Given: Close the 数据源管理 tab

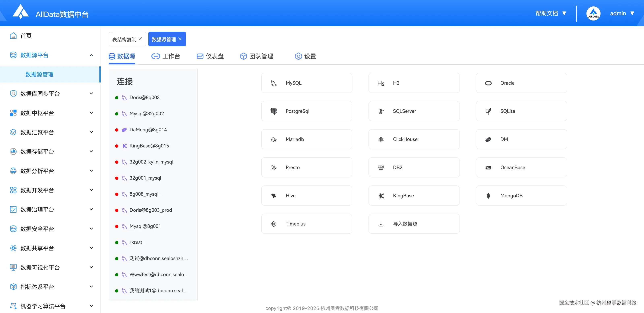Looking at the screenshot, I should [180, 39].
